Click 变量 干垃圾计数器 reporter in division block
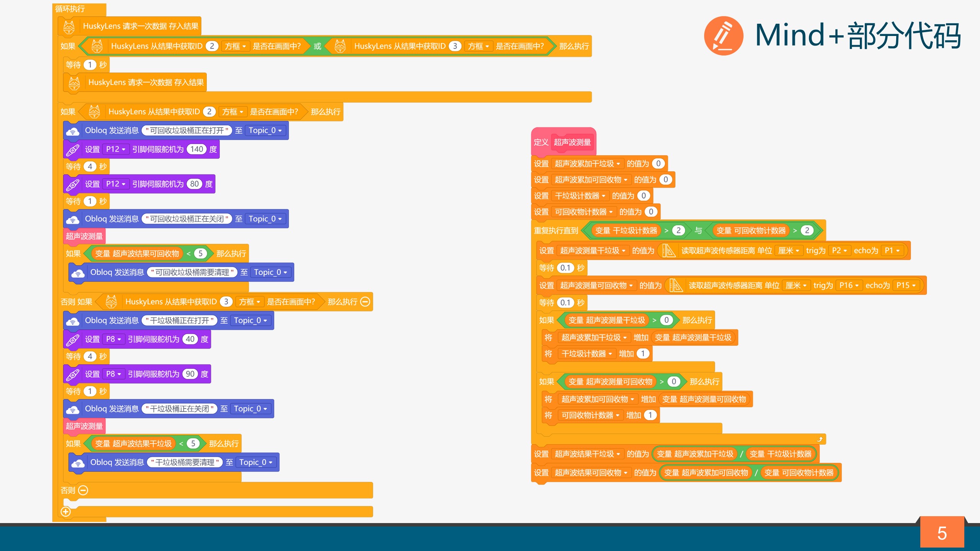 [781, 454]
